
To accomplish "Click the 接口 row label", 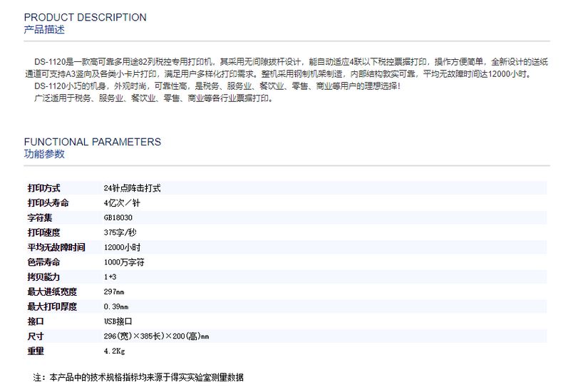I will [36, 321].
